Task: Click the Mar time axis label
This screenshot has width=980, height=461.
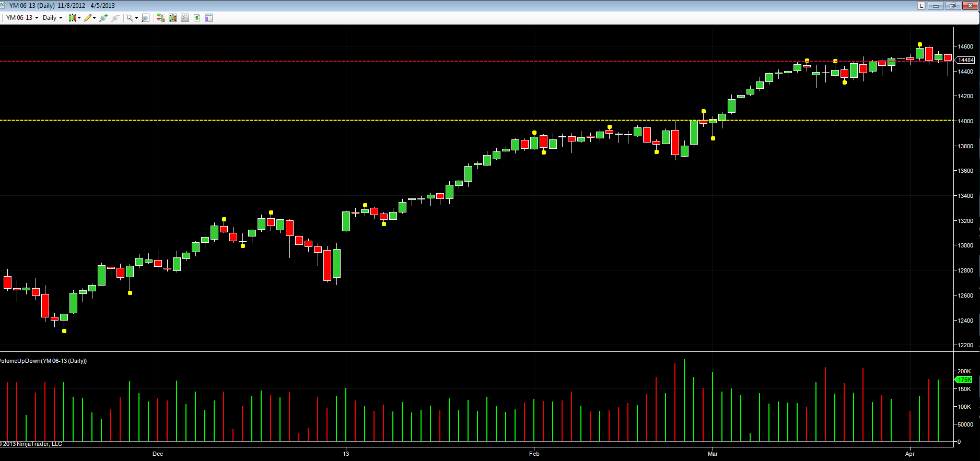Action: [713, 454]
